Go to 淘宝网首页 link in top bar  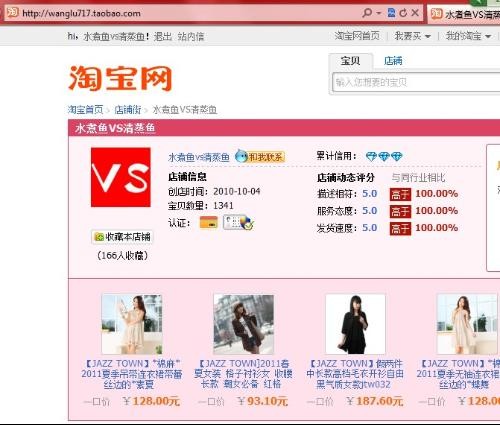pyautogui.click(x=357, y=35)
